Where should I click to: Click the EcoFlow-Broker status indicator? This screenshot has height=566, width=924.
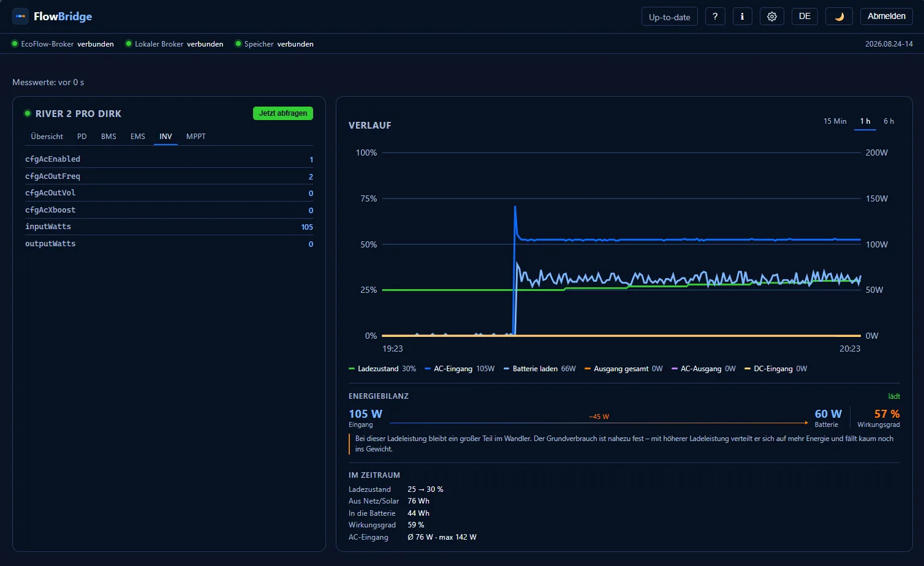62,44
